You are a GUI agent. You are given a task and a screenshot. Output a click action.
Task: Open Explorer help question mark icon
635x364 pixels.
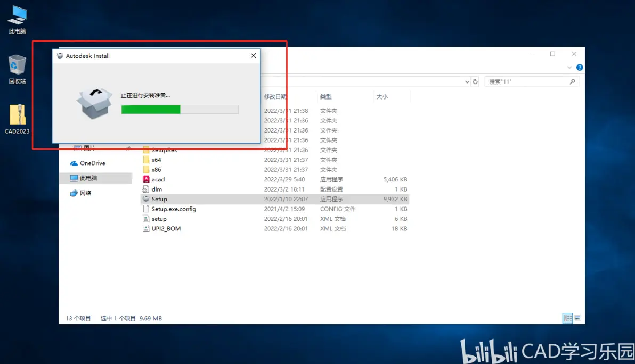tap(580, 68)
